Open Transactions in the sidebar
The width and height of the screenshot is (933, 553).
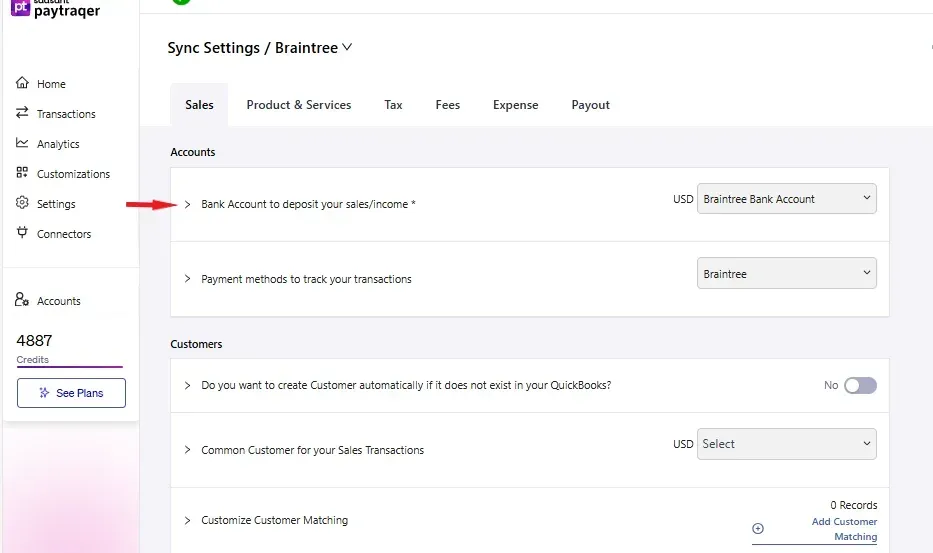pyautogui.click(x=66, y=114)
